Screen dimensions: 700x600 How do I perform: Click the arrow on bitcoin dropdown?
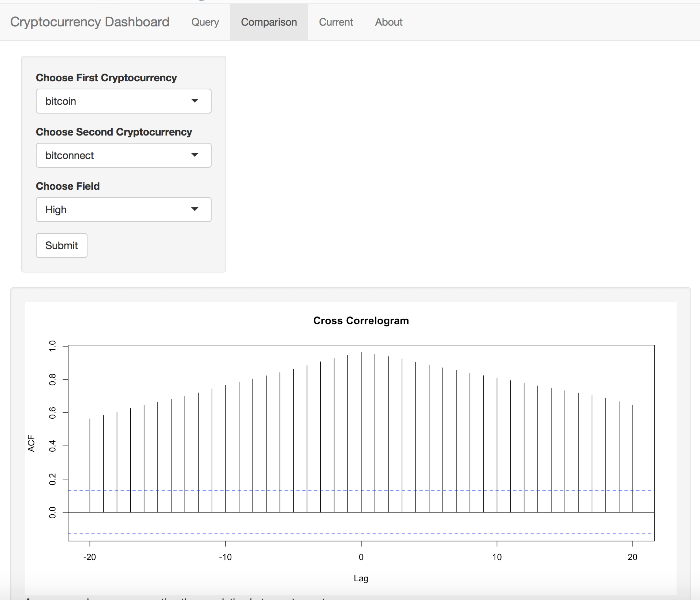[195, 101]
